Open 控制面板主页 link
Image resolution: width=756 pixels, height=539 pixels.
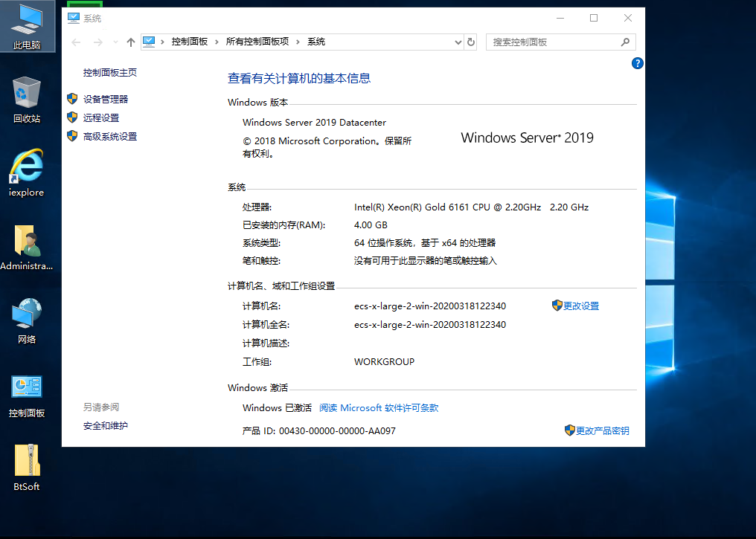coord(110,73)
